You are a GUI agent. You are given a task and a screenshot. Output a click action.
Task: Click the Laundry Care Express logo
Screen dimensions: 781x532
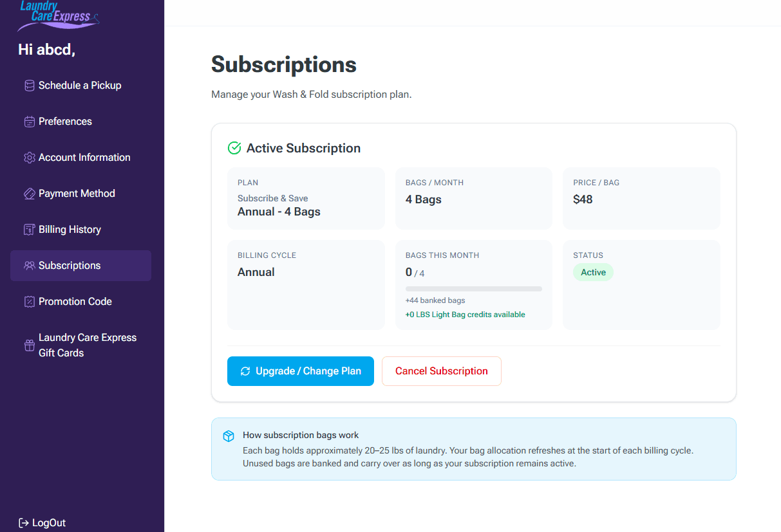[59, 16]
